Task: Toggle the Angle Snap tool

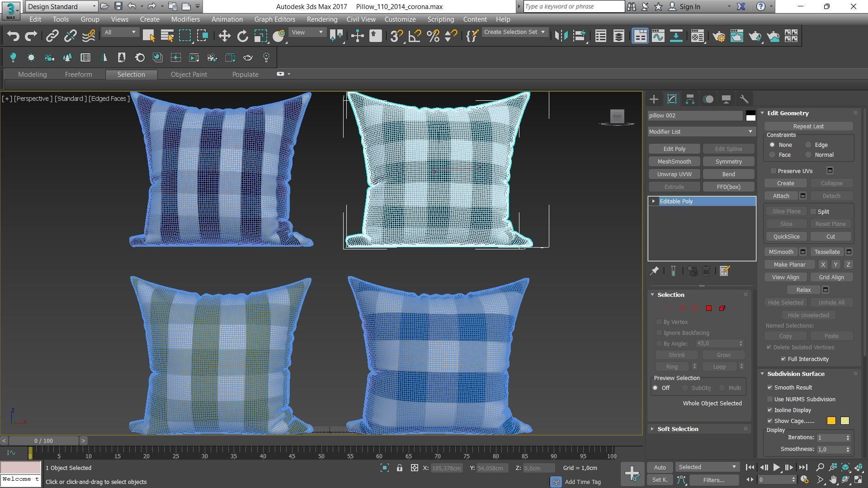Action: point(415,36)
